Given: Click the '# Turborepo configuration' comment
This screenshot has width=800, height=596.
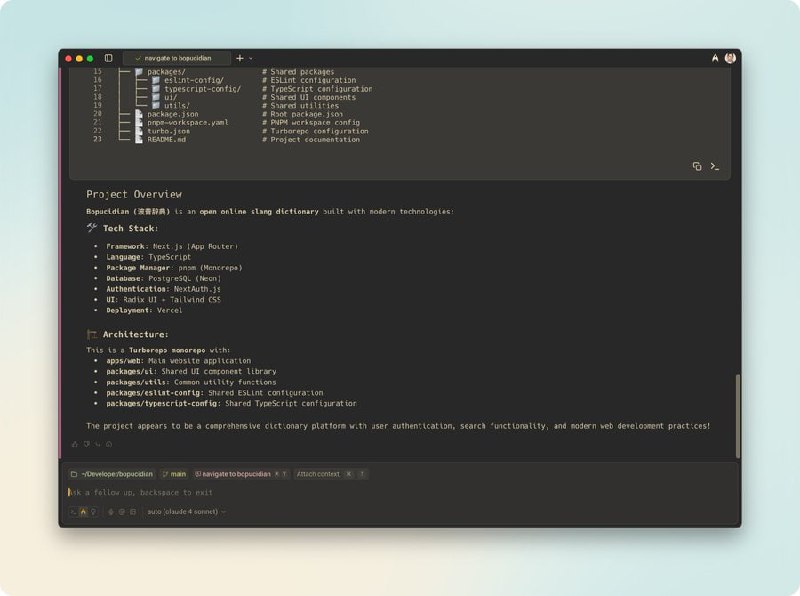Looking at the screenshot, I should click(x=315, y=131).
